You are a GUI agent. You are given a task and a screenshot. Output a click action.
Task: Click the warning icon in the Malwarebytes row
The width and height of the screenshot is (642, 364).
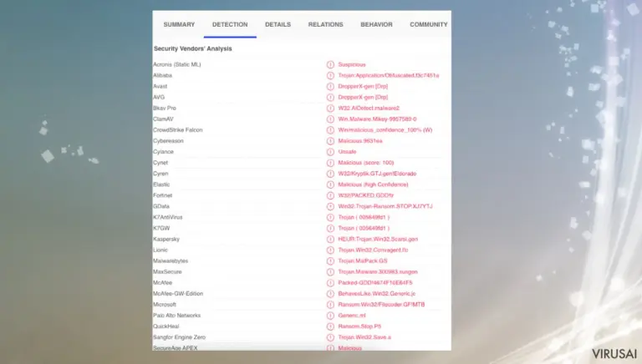(330, 261)
